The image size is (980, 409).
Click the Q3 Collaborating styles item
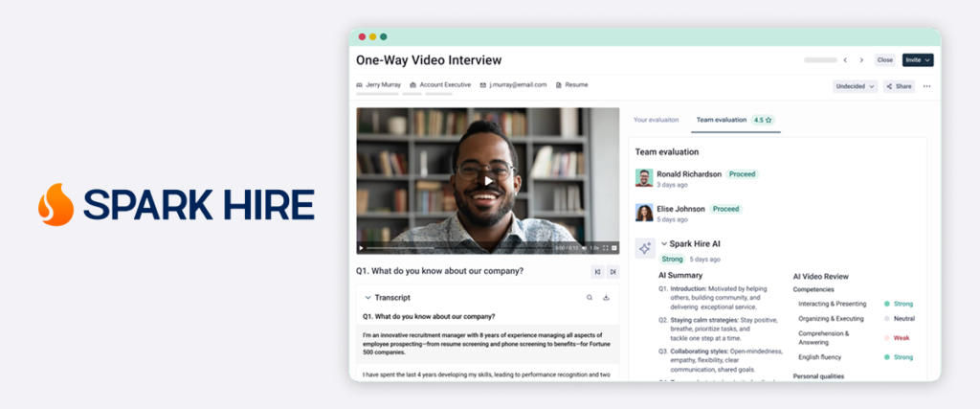[x=721, y=360]
